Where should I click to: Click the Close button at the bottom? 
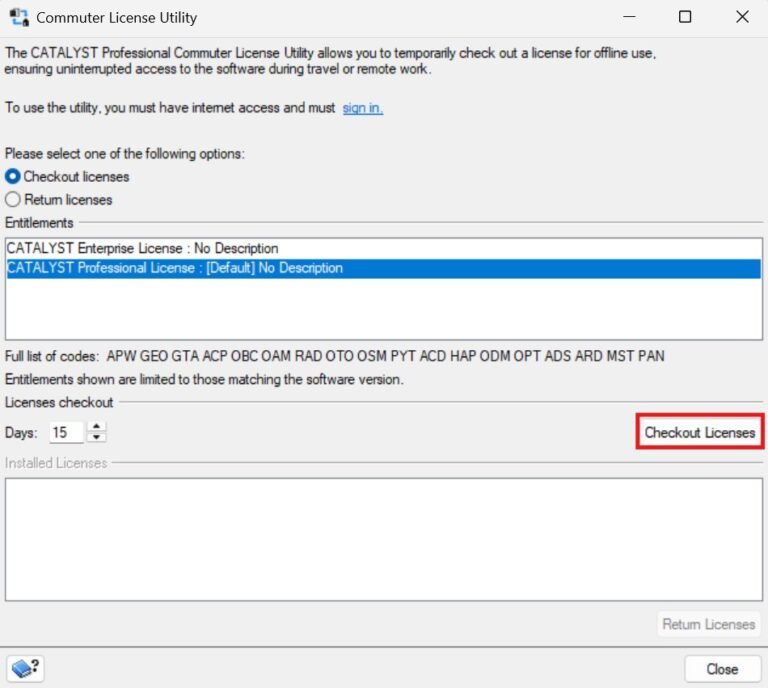pos(722,669)
